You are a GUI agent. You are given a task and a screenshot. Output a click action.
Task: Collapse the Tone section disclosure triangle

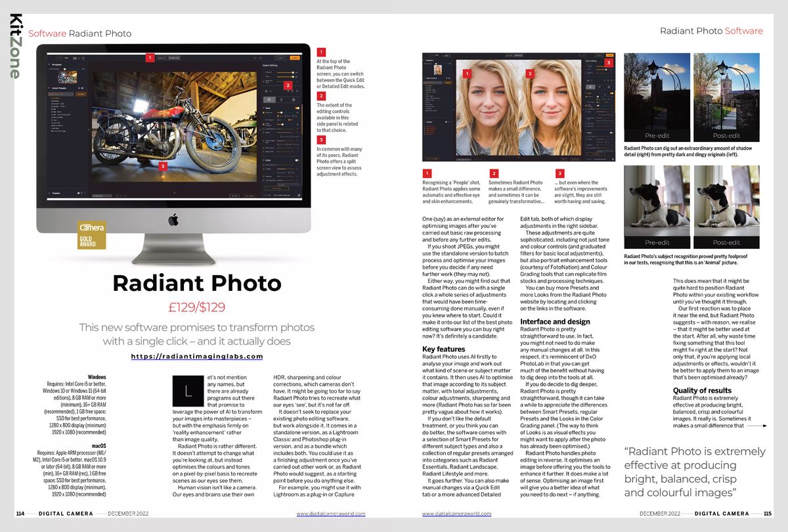(263, 108)
